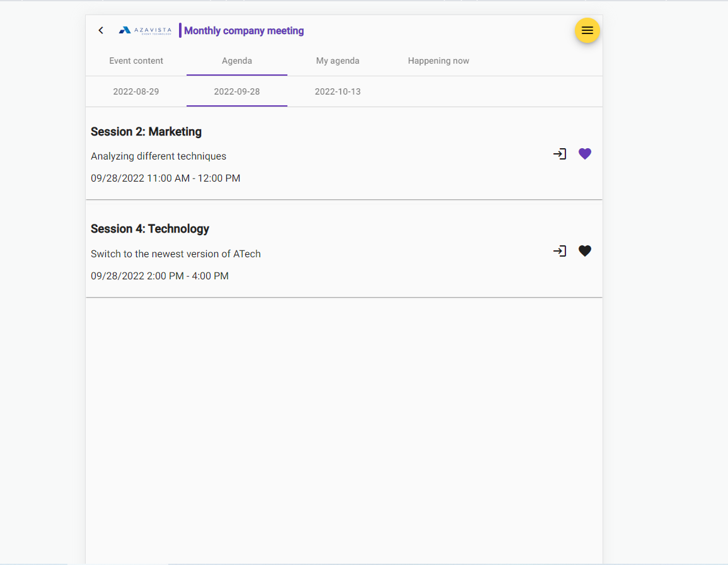Screen dimensions: 728x565
Task: Select the 2022-10-13 date tab
Action: click(338, 91)
